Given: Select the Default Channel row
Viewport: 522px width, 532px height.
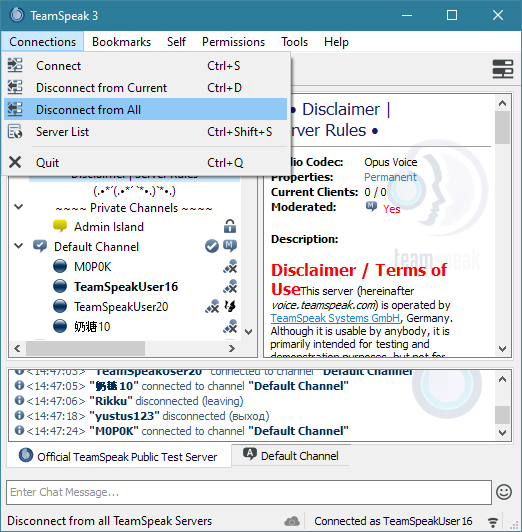Looking at the screenshot, I should tap(96, 247).
